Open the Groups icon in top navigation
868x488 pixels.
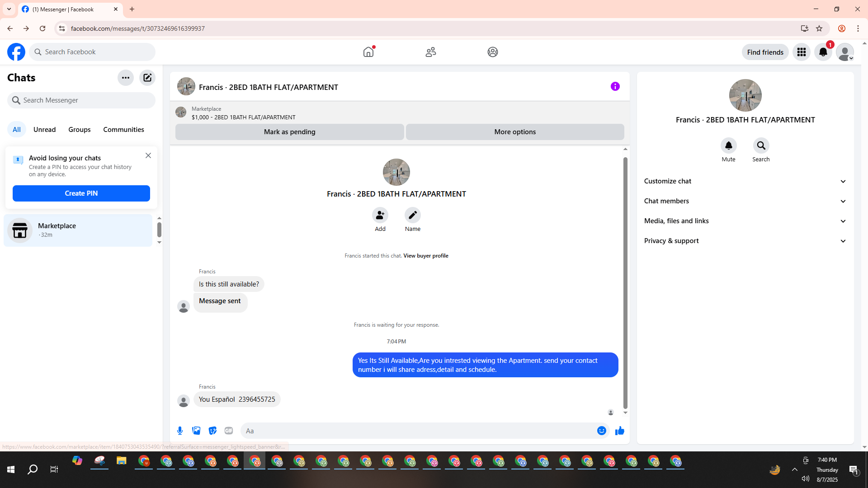493,52
